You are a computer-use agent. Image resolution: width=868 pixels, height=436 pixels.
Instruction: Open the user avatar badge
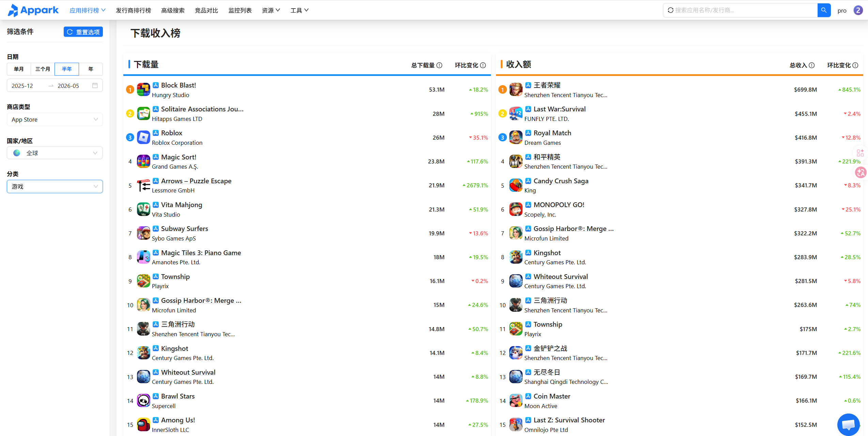pyautogui.click(x=858, y=10)
